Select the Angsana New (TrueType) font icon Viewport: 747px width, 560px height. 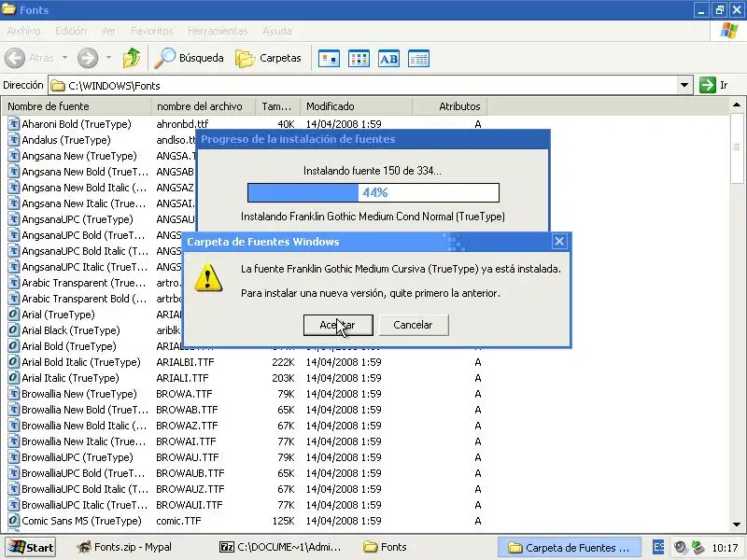[x=14, y=156]
